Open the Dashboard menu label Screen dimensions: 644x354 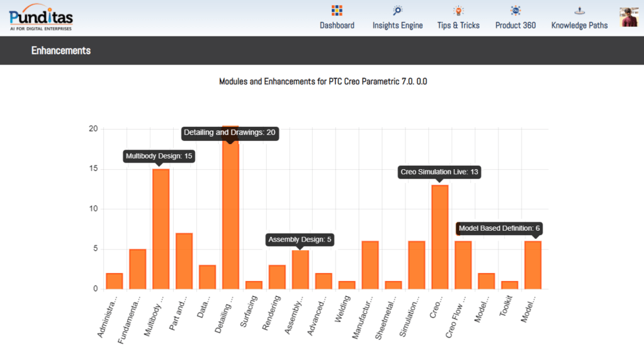[x=337, y=26]
